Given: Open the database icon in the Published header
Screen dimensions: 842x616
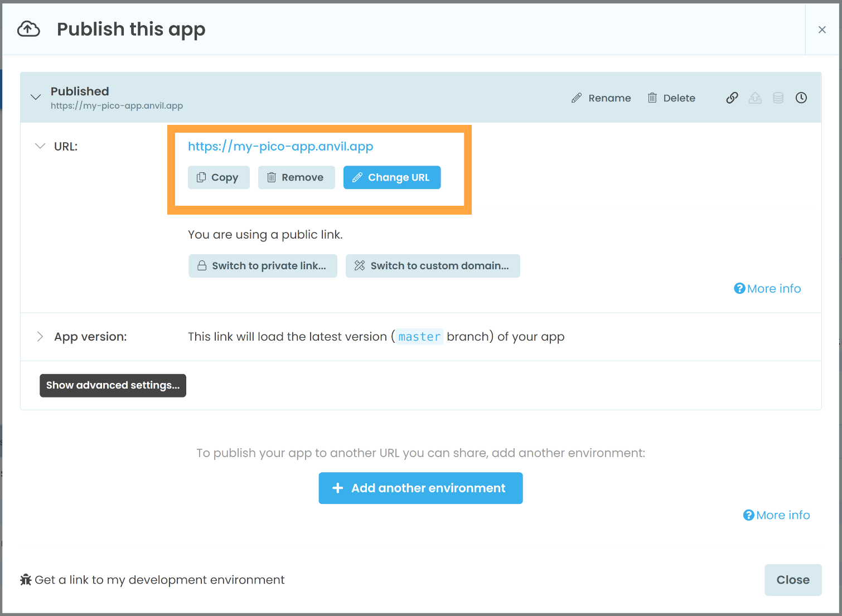Looking at the screenshot, I should 778,98.
